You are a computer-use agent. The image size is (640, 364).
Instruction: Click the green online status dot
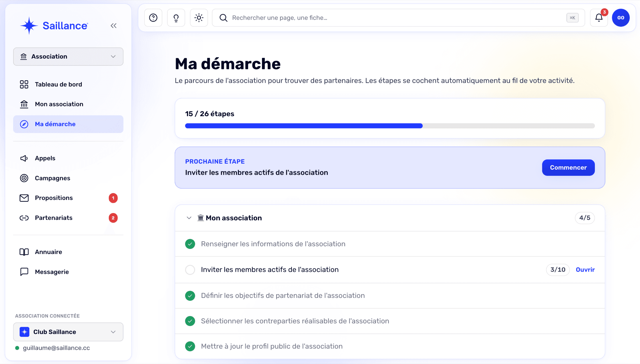point(17,348)
